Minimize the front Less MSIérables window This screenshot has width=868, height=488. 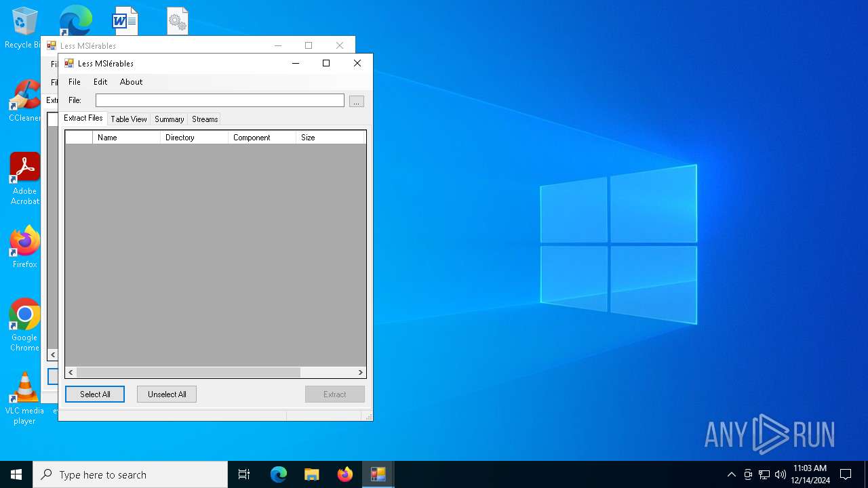coord(296,63)
